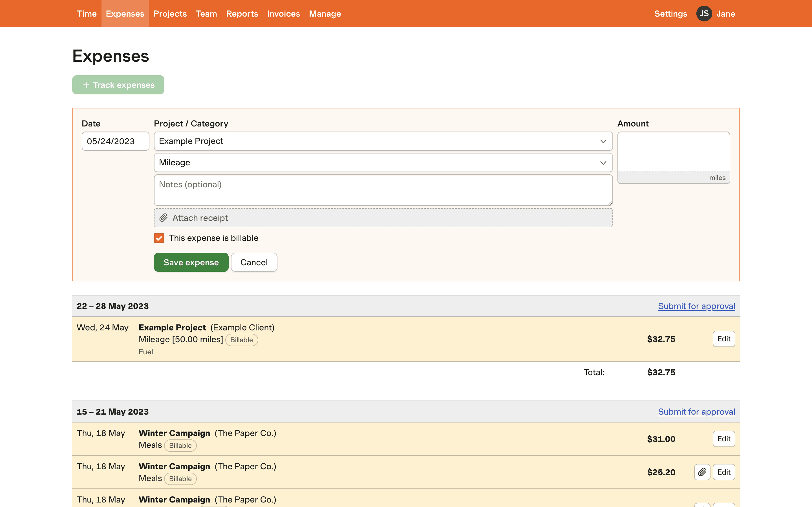Screen dimensions: 812x507
Task: Click the Date field showing 05/24/2023
Action: click(x=115, y=141)
